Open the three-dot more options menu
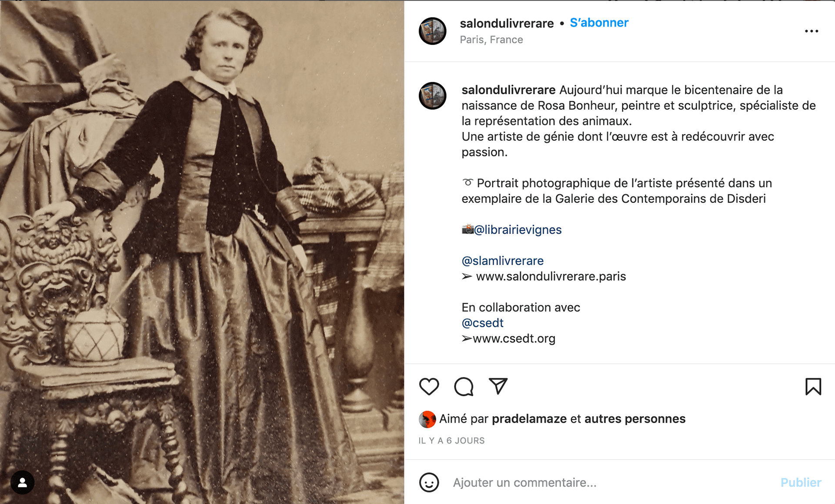Screen dimensions: 835x504 point(812,31)
